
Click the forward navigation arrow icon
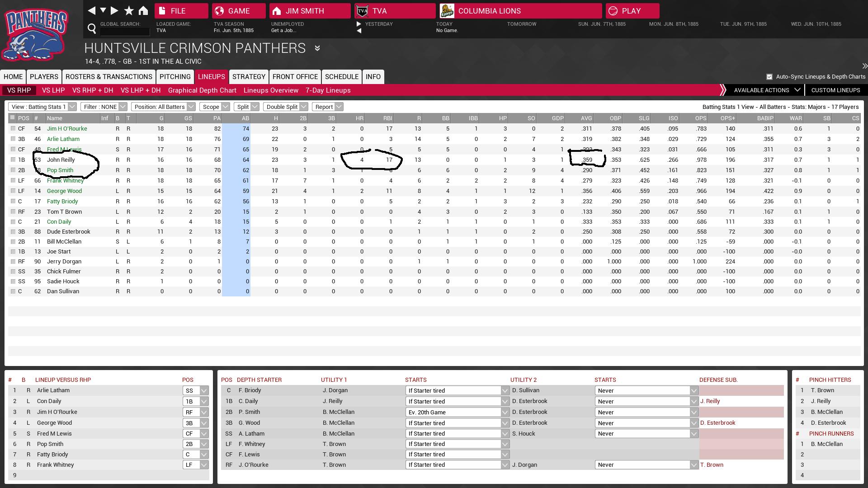pyautogui.click(x=114, y=10)
